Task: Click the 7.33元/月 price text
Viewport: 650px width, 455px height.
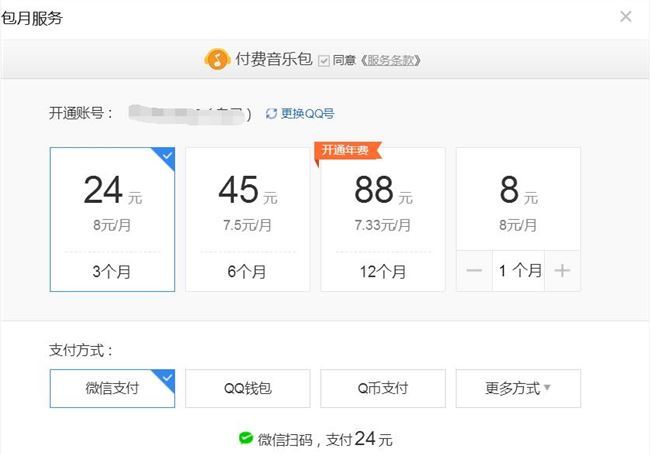Action: coord(383,225)
